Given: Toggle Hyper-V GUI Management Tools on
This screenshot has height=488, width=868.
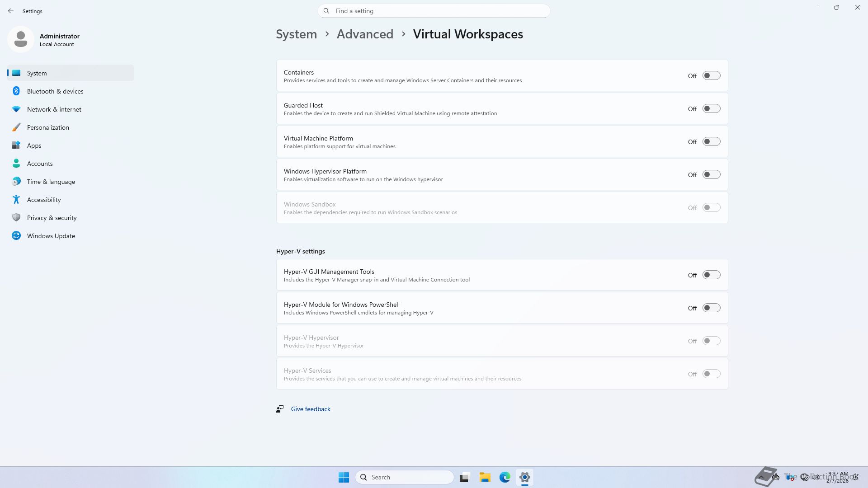Looking at the screenshot, I should click(x=711, y=275).
